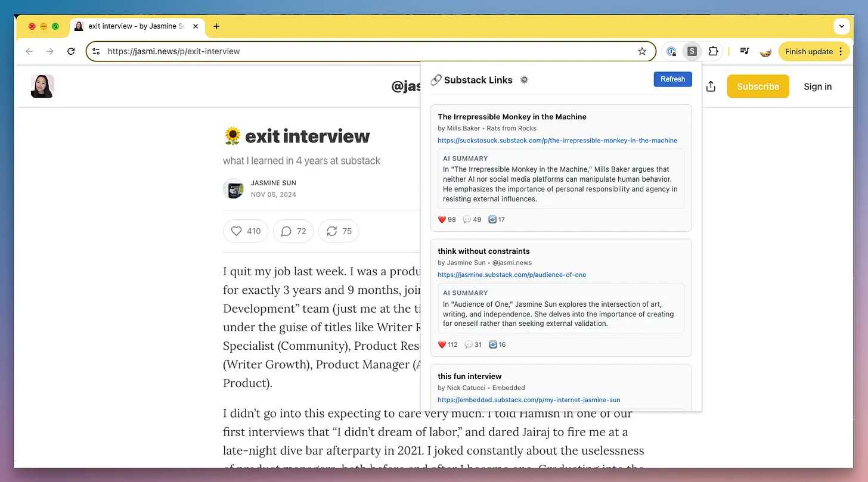
Task: Open the Substack Links settings gear
Action: coord(524,80)
